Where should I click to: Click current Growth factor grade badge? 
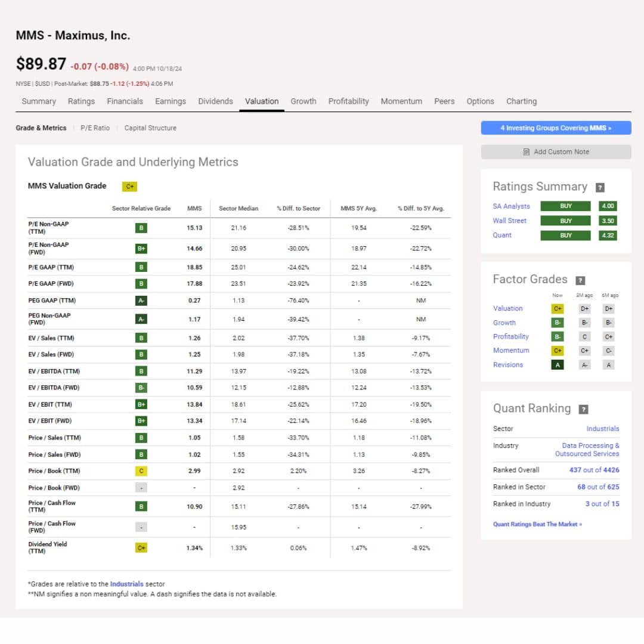click(x=558, y=323)
